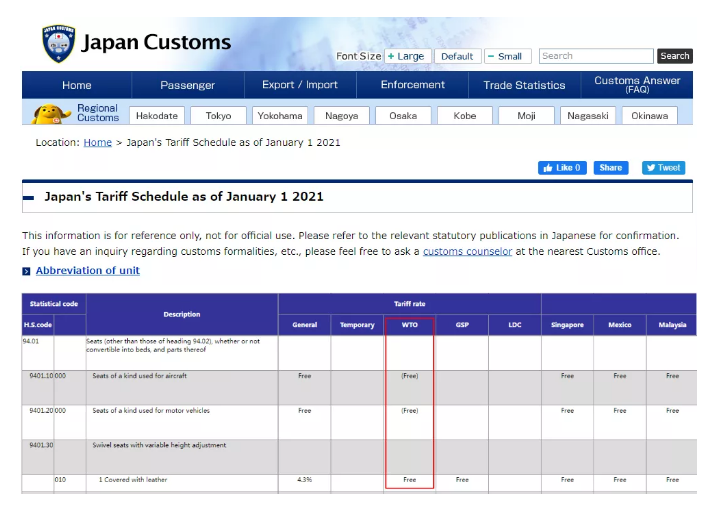Increase font size with Large button
The height and width of the screenshot is (510, 716).
[x=406, y=57]
